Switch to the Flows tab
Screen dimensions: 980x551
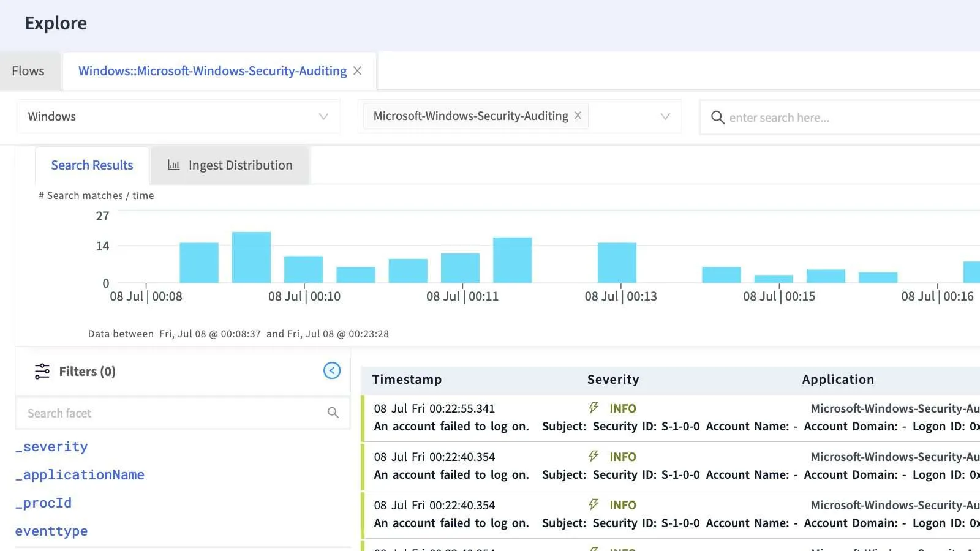pos(28,71)
